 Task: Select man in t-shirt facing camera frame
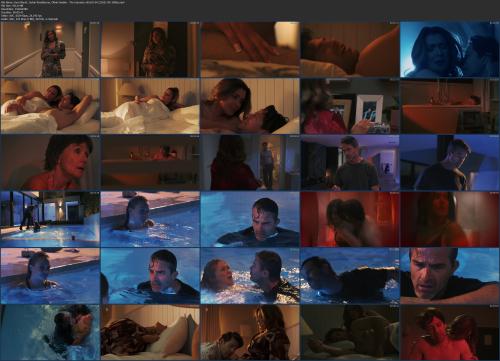point(350,162)
